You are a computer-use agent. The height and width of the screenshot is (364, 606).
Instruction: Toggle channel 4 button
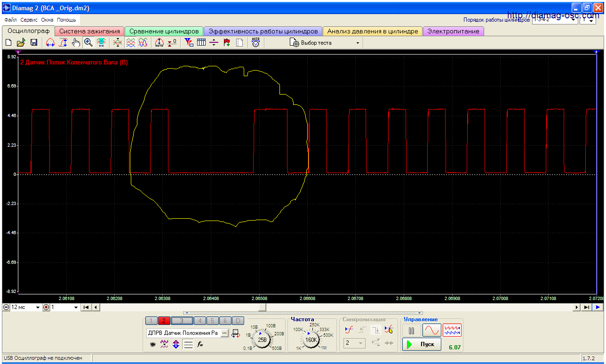coord(200,321)
